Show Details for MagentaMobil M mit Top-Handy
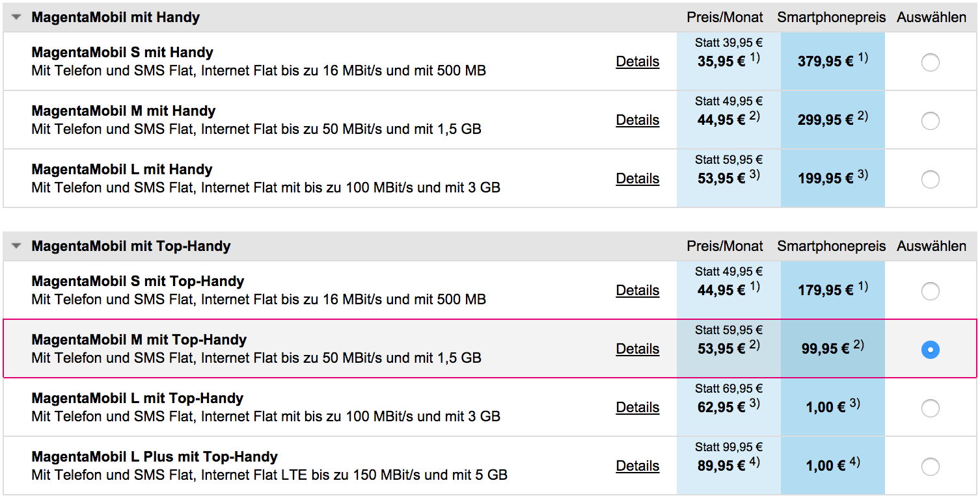The height and width of the screenshot is (498, 980). click(638, 349)
